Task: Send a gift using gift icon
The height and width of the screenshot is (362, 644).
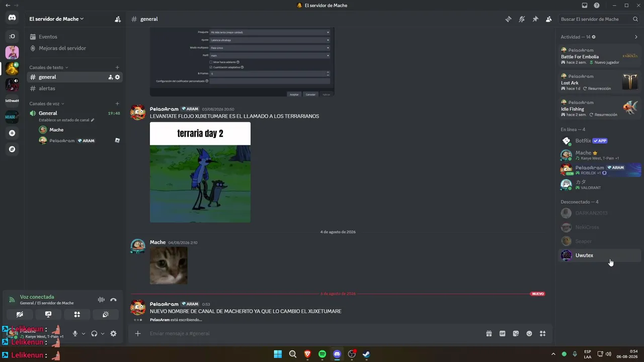Action: coord(489,333)
